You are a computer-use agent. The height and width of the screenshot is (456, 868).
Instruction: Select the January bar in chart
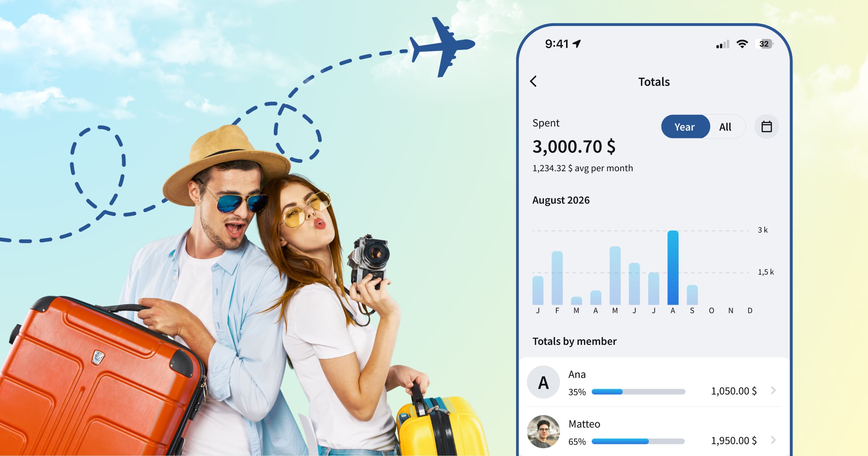point(538,290)
